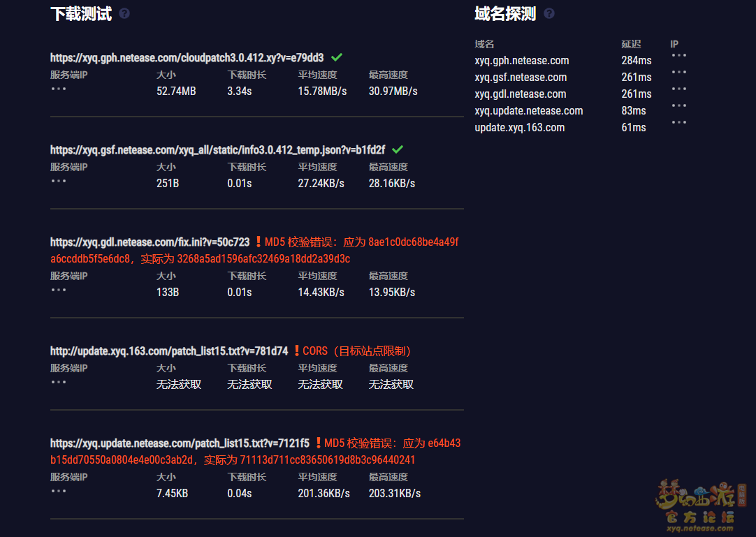Click 无法获取 under 最高速度 in the CORS row
The height and width of the screenshot is (537, 756).
click(391, 384)
